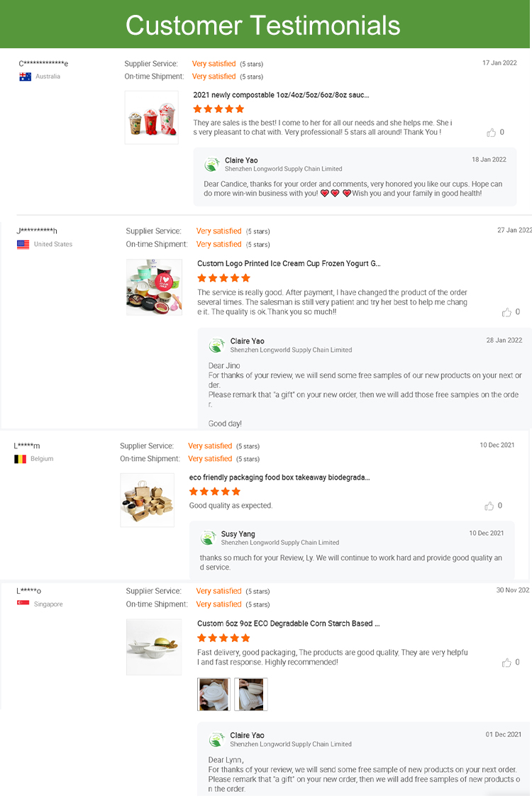Open the compostable sauce cup product link
Image resolution: width=532 pixels, height=808 pixels.
[281, 95]
